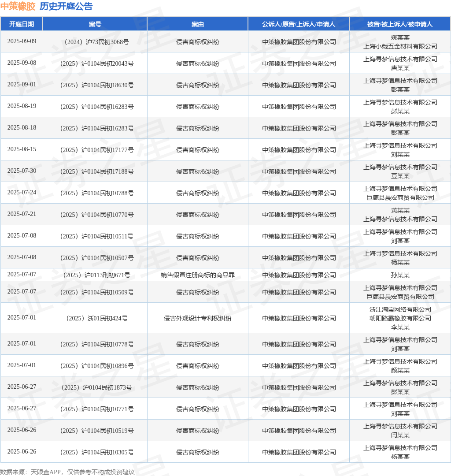Image resolution: width=451 pixels, height=476 pixels.
Task: Click defendant 朝阳路霸橡胶有限公司
Action: (x=400, y=319)
